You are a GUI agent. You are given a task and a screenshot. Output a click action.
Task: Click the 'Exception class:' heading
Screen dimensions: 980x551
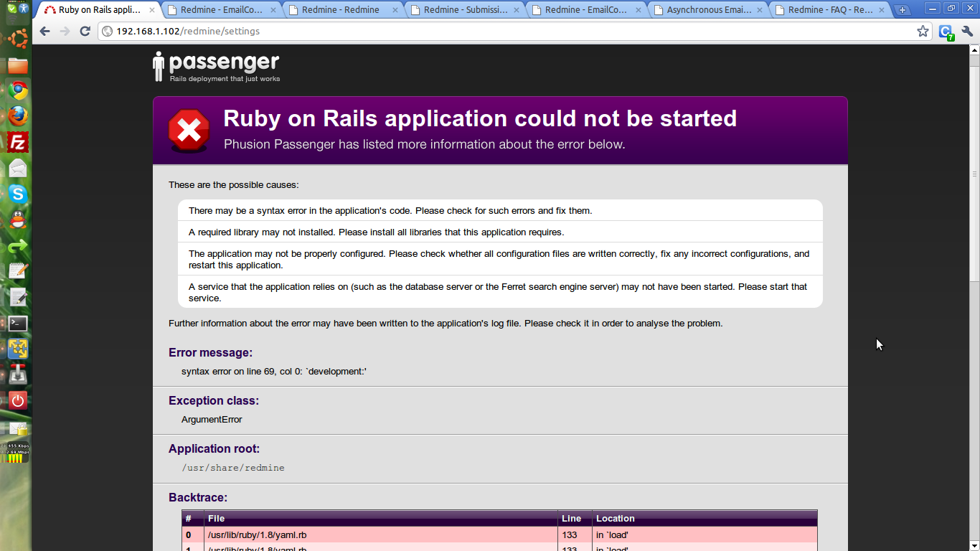tap(214, 401)
